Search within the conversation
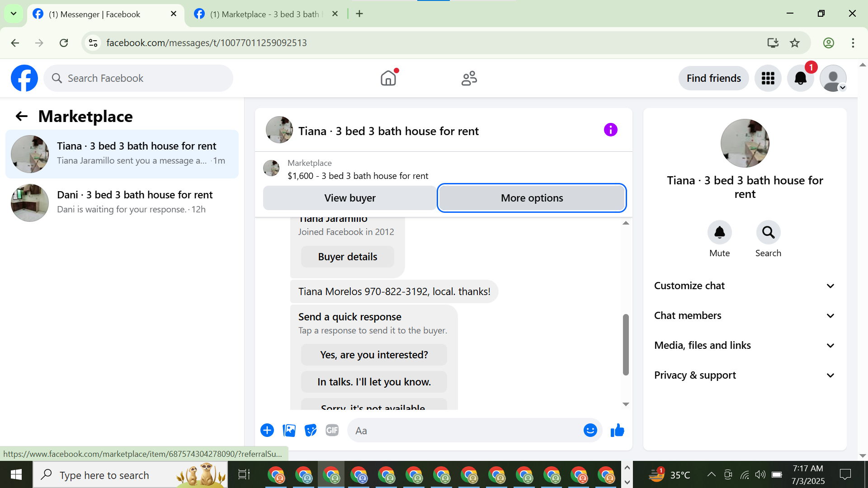Screen dimensions: 868x488 pos(768,232)
